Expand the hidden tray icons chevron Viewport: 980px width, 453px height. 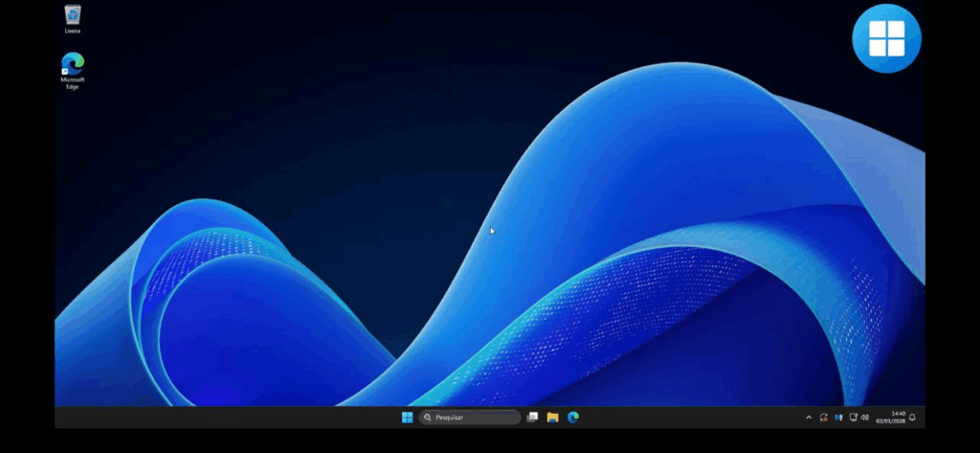tap(809, 418)
